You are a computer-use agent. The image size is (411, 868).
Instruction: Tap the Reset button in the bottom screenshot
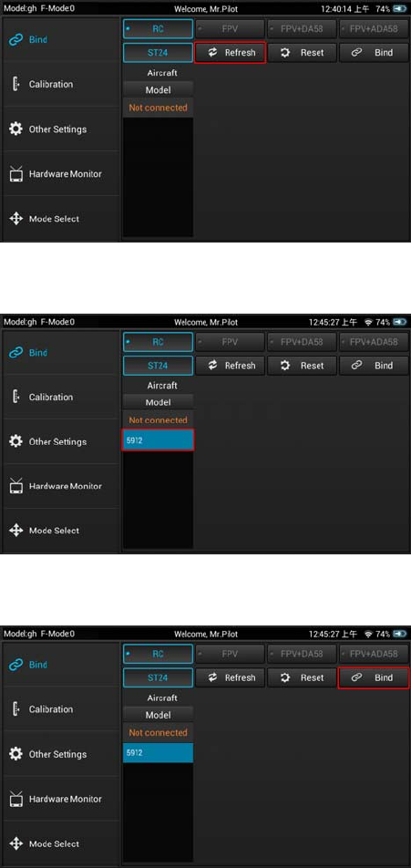pos(302,677)
